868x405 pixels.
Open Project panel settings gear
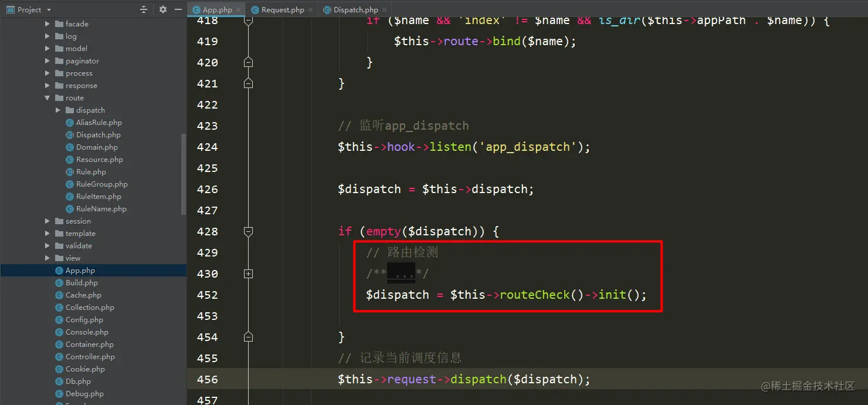tap(163, 9)
